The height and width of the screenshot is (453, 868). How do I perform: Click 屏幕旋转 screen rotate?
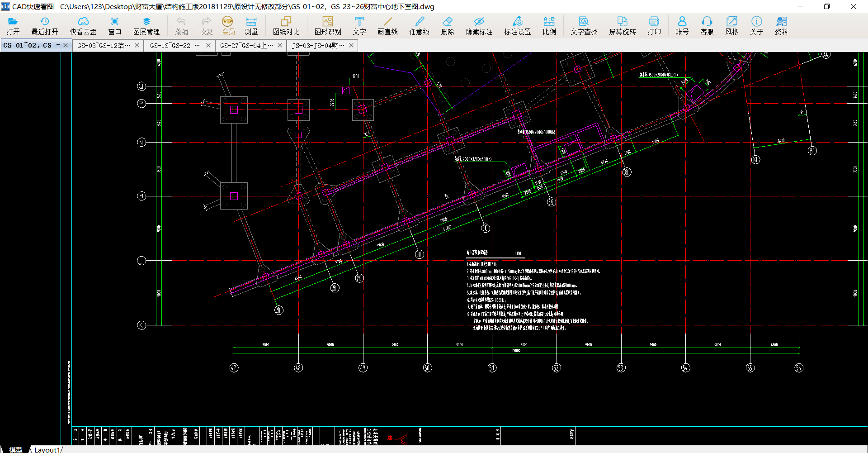(623, 26)
